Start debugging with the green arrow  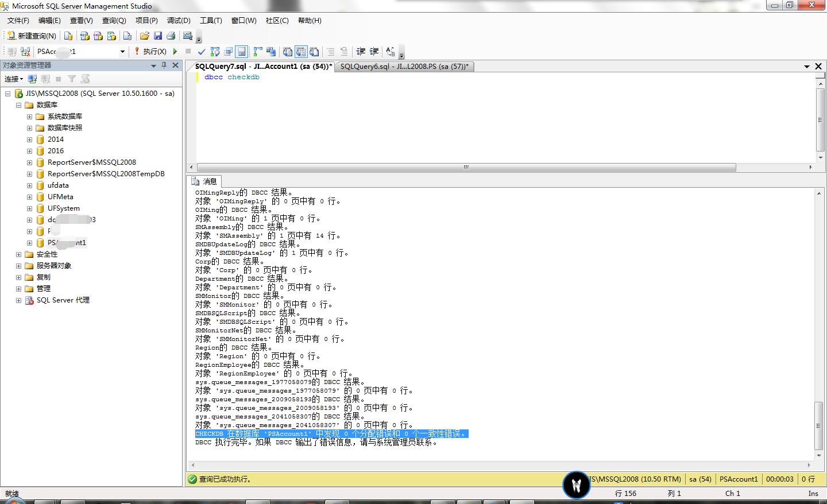point(175,52)
